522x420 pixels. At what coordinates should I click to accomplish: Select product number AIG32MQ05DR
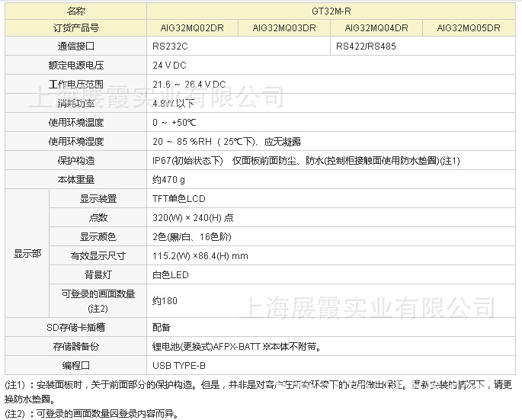click(469, 28)
